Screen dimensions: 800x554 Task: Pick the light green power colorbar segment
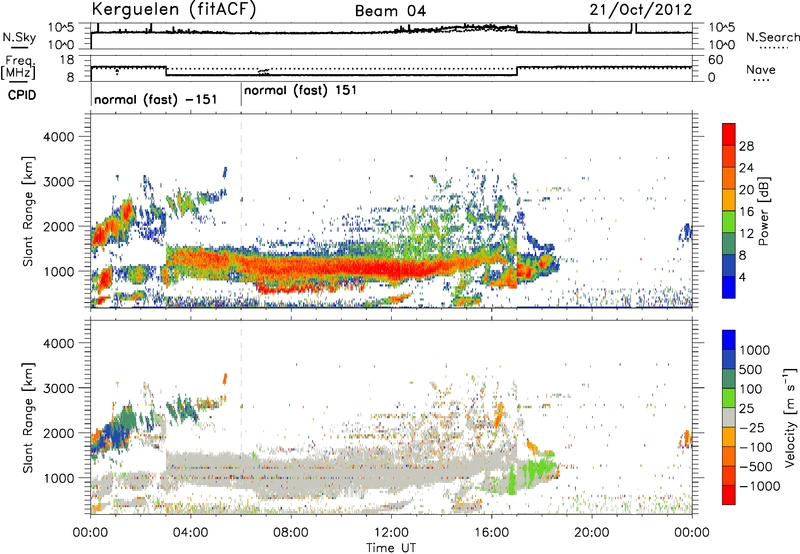(729, 222)
